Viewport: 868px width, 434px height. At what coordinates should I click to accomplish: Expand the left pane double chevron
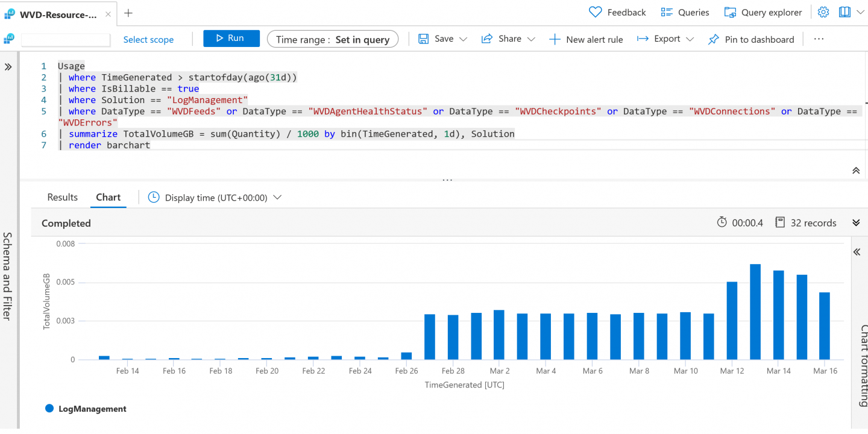[x=8, y=67]
